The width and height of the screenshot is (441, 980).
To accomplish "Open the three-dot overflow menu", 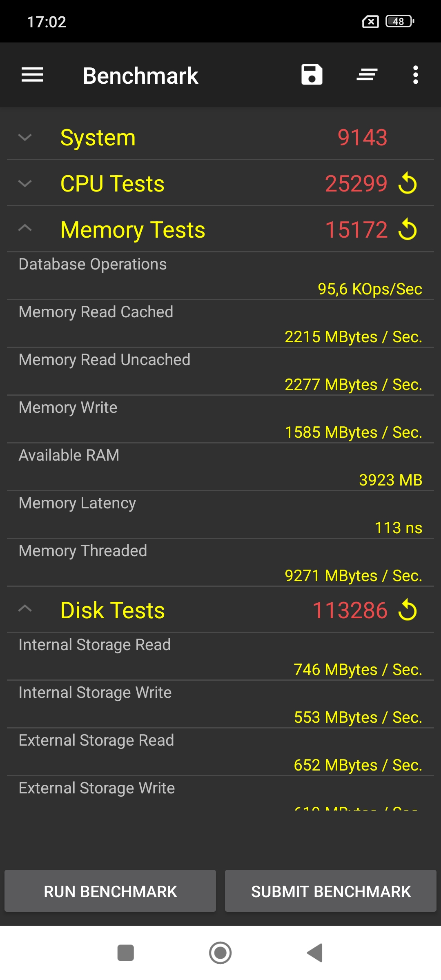I will tap(415, 75).
